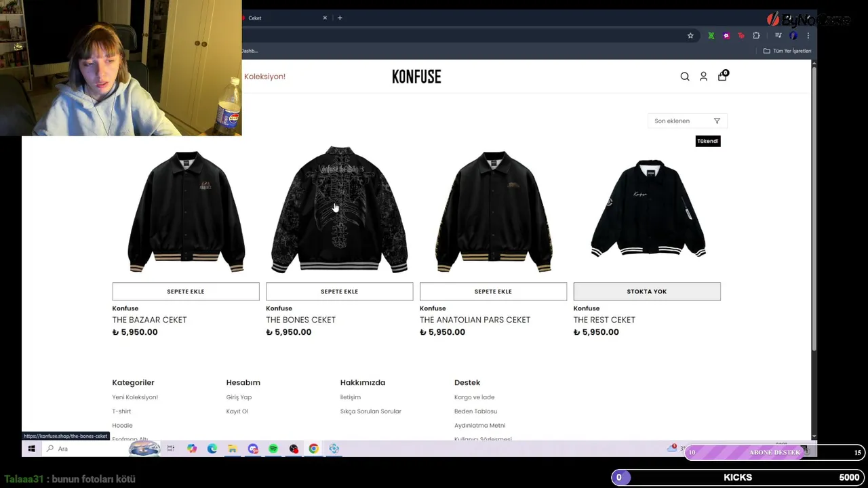Click the Tükendi sold-out badge
Viewport: 868px width, 488px height.
pos(707,141)
